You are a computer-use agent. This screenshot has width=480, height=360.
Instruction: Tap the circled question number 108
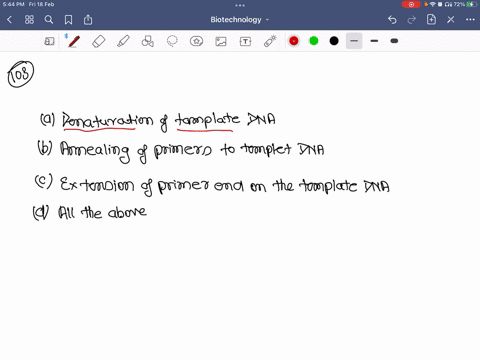pyautogui.click(x=21, y=74)
